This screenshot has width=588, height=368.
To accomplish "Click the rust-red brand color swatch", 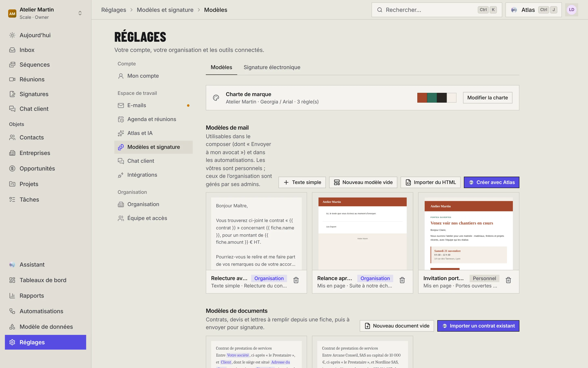I will [x=422, y=98].
